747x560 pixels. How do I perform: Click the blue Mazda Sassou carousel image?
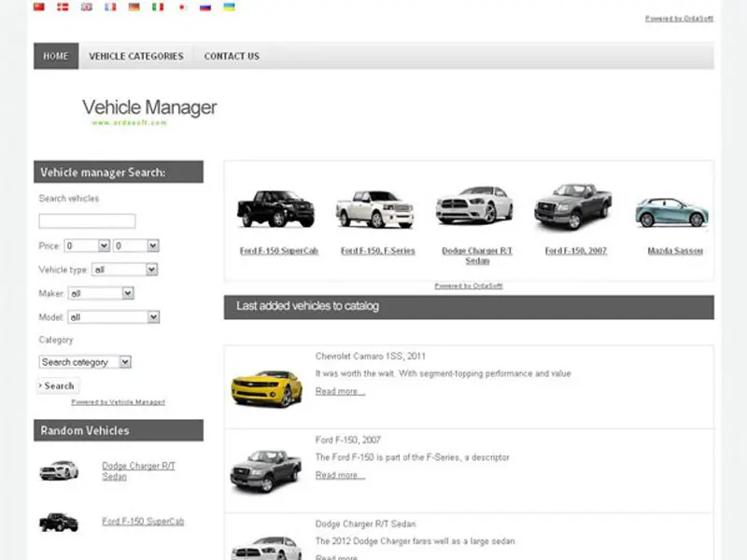pyautogui.click(x=671, y=212)
